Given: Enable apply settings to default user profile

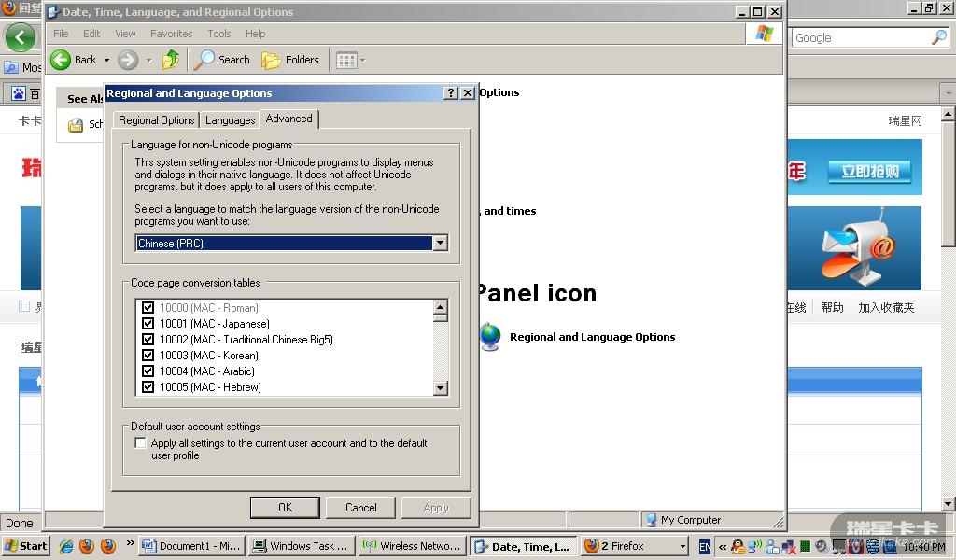Looking at the screenshot, I should click(x=141, y=443).
